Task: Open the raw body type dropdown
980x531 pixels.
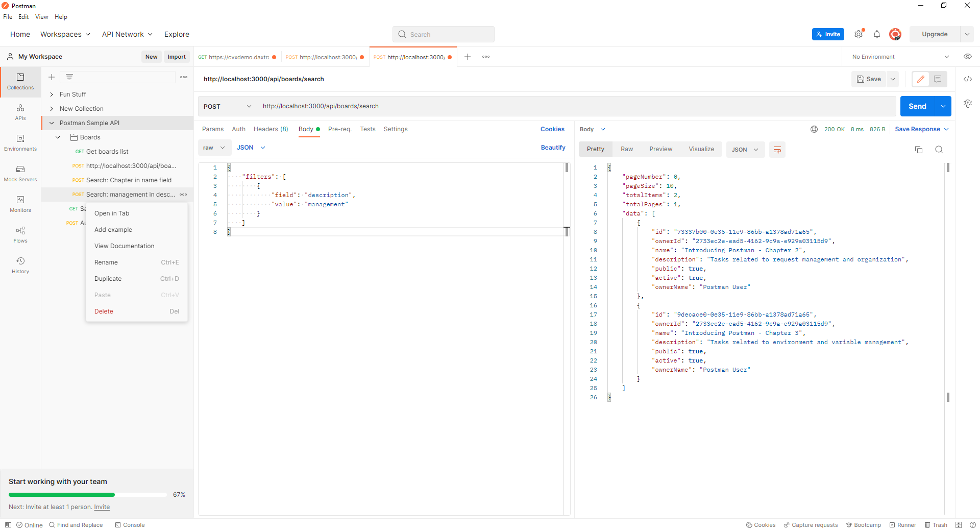Action: pyautogui.click(x=214, y=148)
